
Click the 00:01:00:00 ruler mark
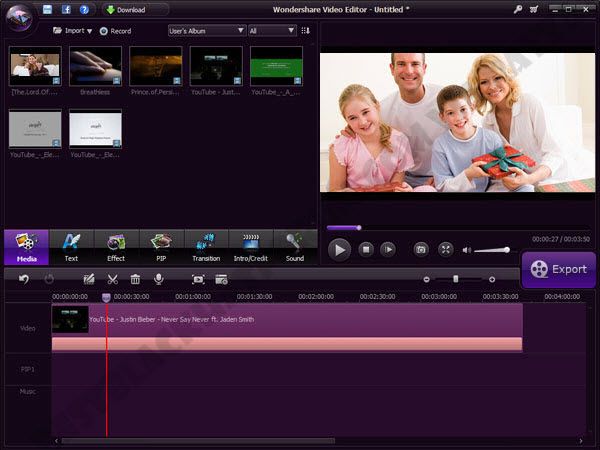193,297
